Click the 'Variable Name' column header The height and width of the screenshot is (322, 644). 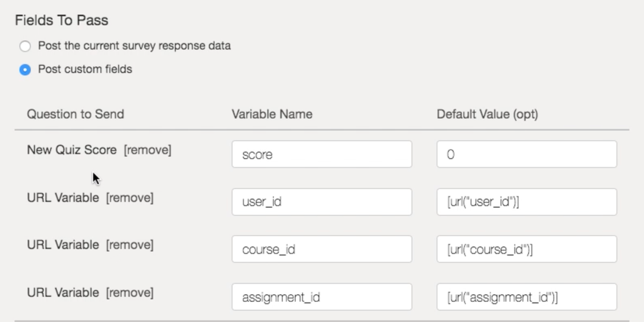(x=272, y=114)
